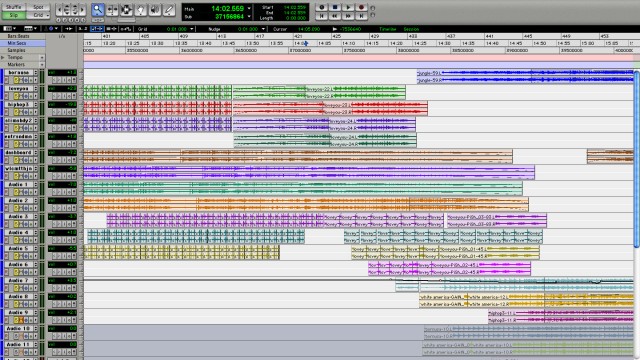Click zoom preset button 1

58,20
